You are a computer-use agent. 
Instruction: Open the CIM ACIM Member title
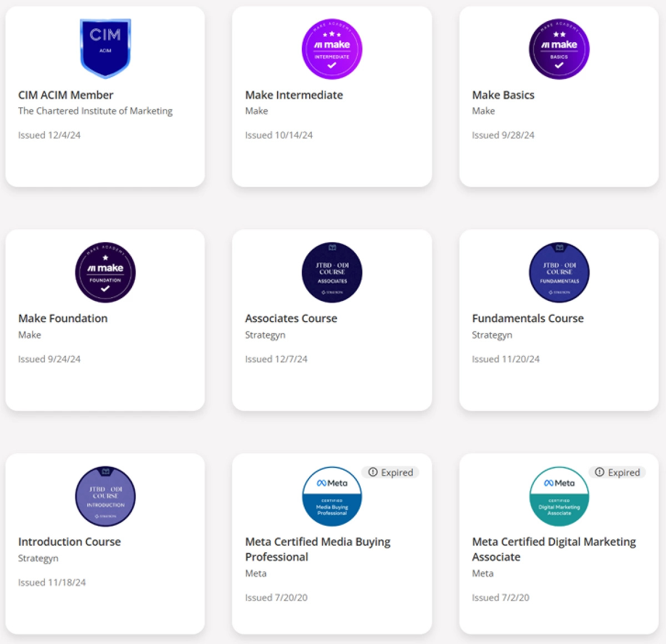pyautogui.click(x=65, y=95)
